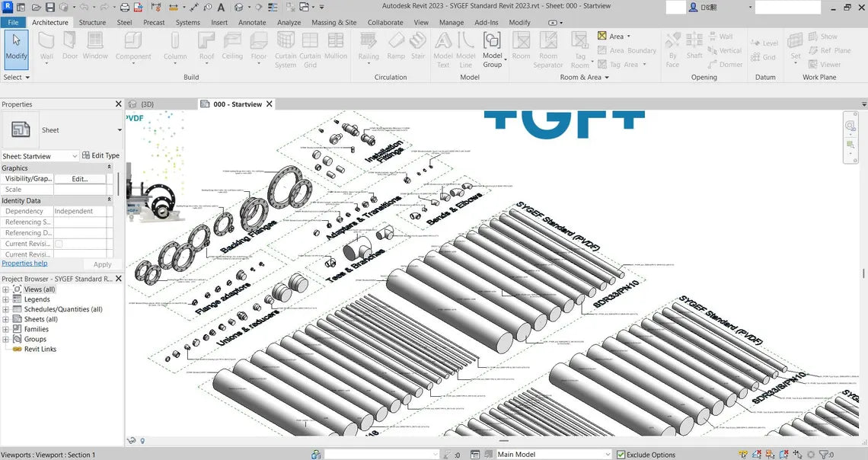Open the Properties help link
The width and height of the screenshot is (868, 460).
pyautogui.click(x=24, y=264)
